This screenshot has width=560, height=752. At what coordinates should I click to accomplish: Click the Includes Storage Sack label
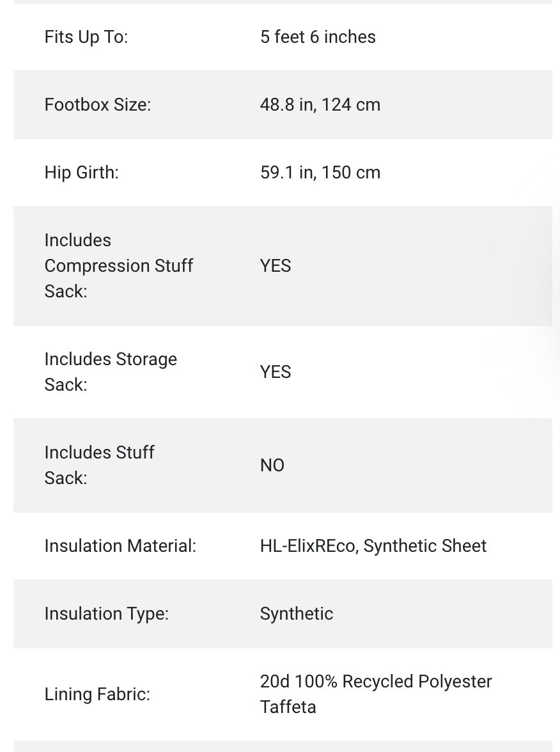point(110,372)
